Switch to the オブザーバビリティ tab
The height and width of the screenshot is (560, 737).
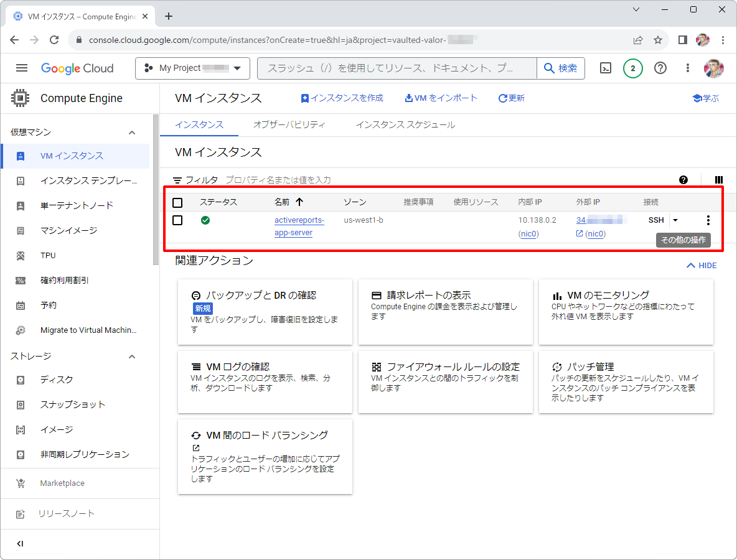(289, 125)
